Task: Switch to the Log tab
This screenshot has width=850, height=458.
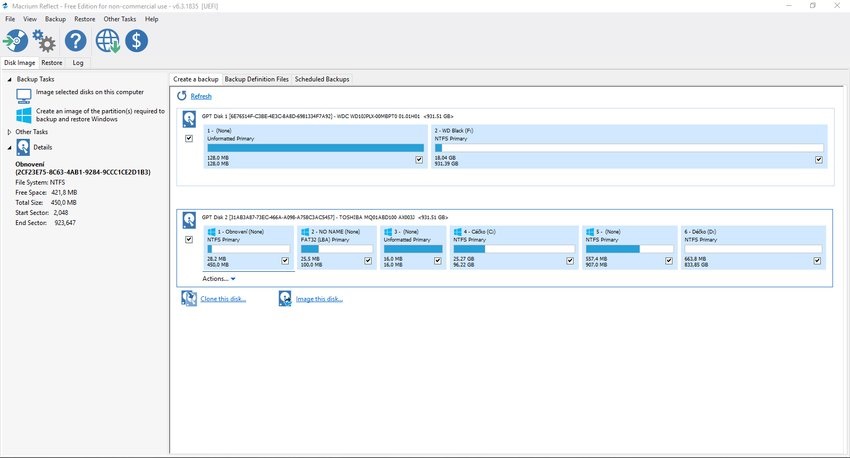Action: (78, 63)
